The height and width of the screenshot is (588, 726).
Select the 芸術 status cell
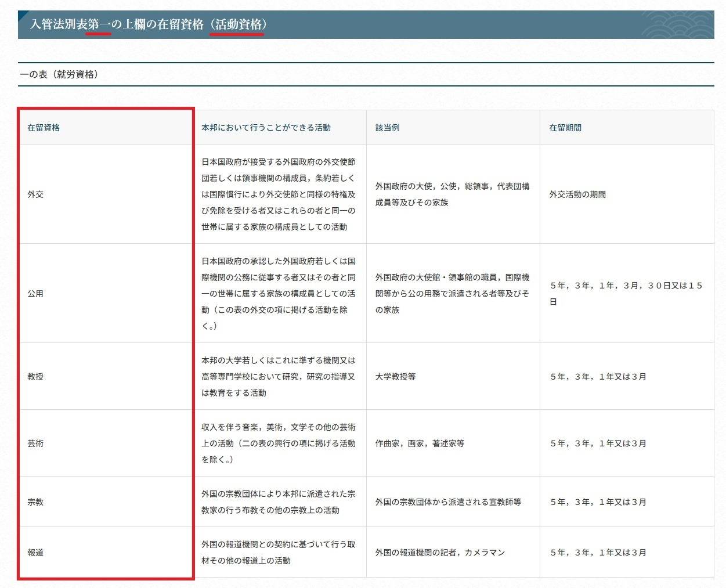[35, 443]
